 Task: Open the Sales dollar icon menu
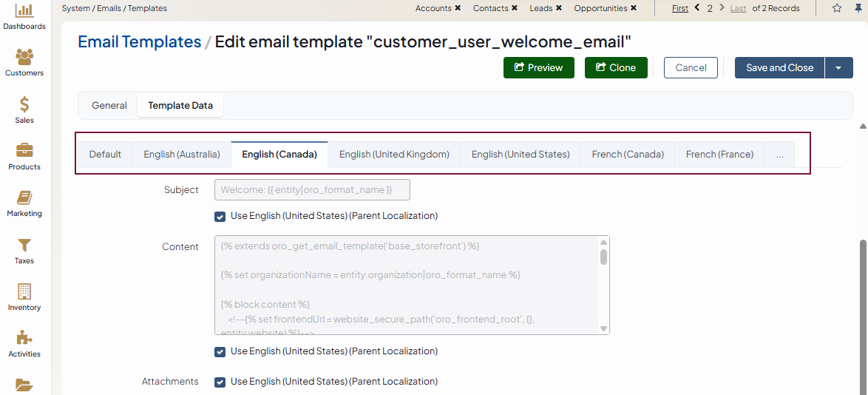pos(24,109)
